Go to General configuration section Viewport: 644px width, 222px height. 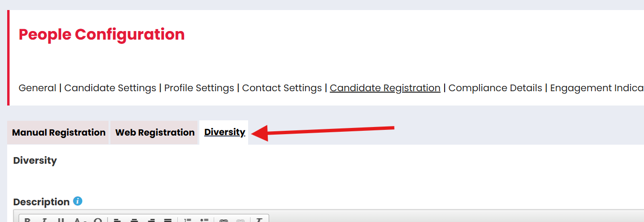[x=37, y=88]
